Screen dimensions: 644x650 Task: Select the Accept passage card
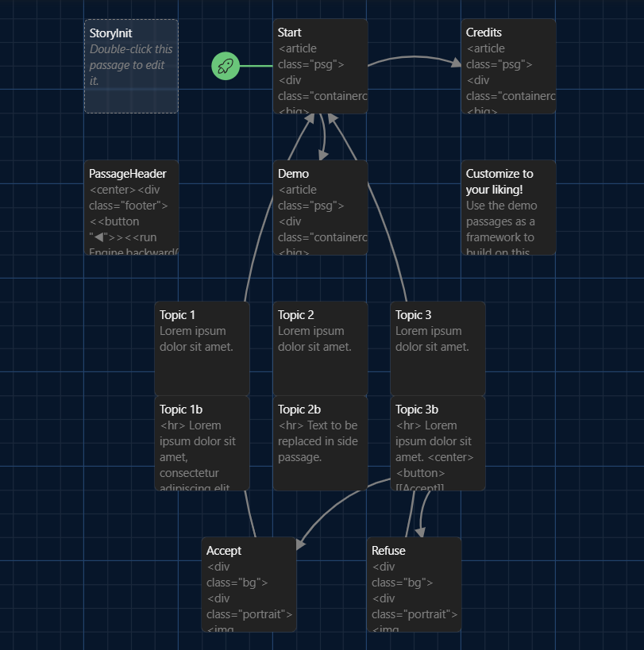click(x=249, y=584)
